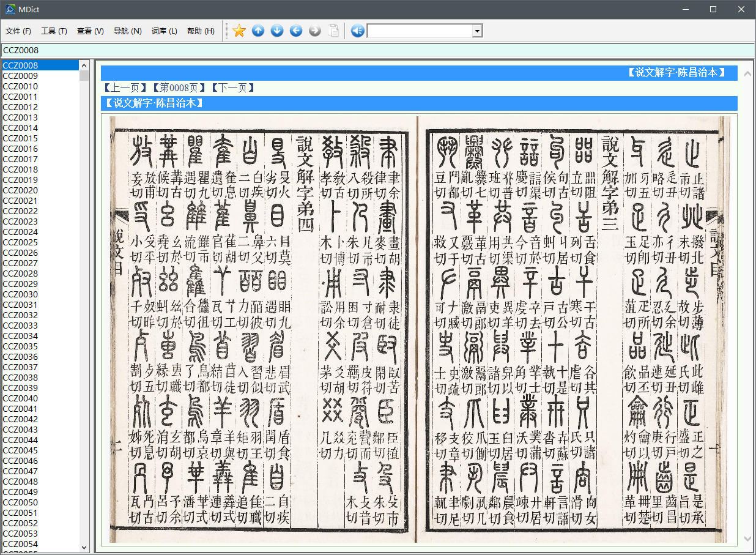Click the blue up arrow icon
756x555 pixels.
[258, 31]
